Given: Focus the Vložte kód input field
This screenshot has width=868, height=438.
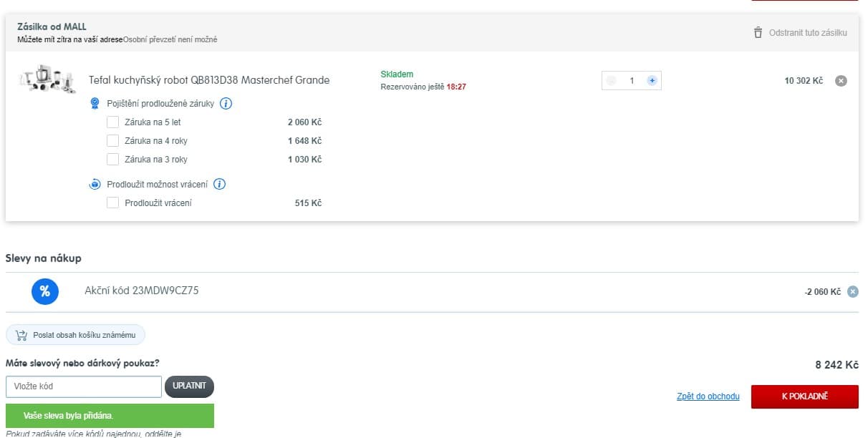Looking at the screenshot, I should [84, 386].
